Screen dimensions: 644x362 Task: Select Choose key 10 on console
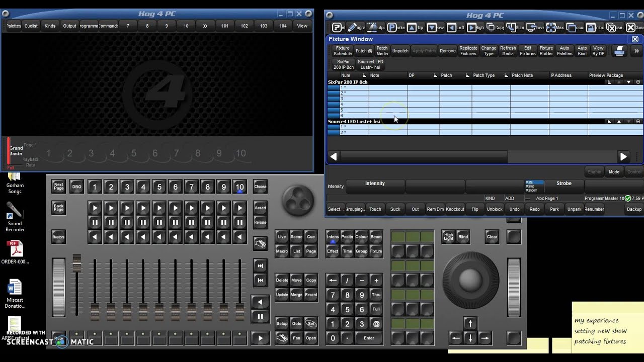click(x=239, y=187)
